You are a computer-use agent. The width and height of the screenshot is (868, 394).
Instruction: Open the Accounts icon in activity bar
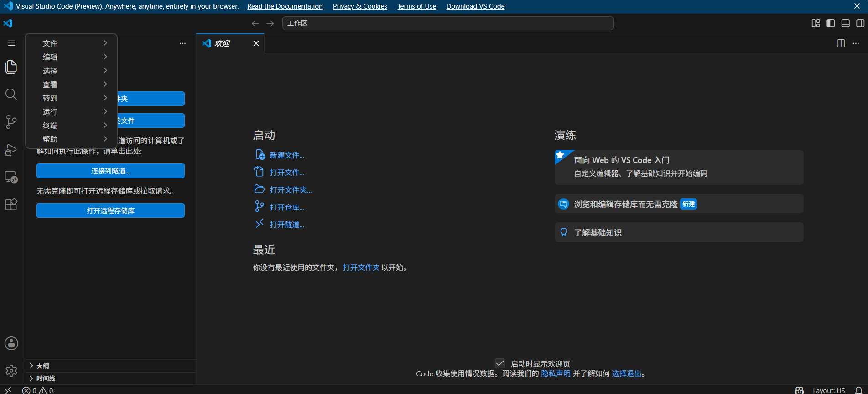(11, 343)
